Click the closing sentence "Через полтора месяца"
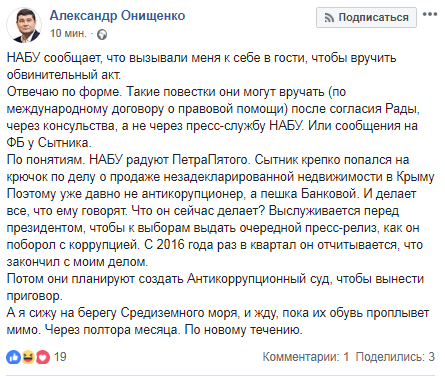Image resolution: width=445 pixels, height=376 pixels. (113, 330)
